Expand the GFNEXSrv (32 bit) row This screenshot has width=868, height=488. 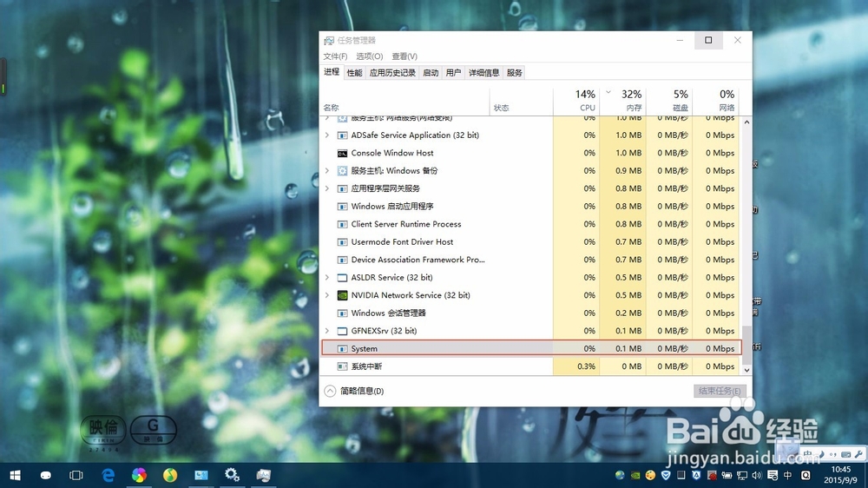pyautogui.click(x=327, y=331)
